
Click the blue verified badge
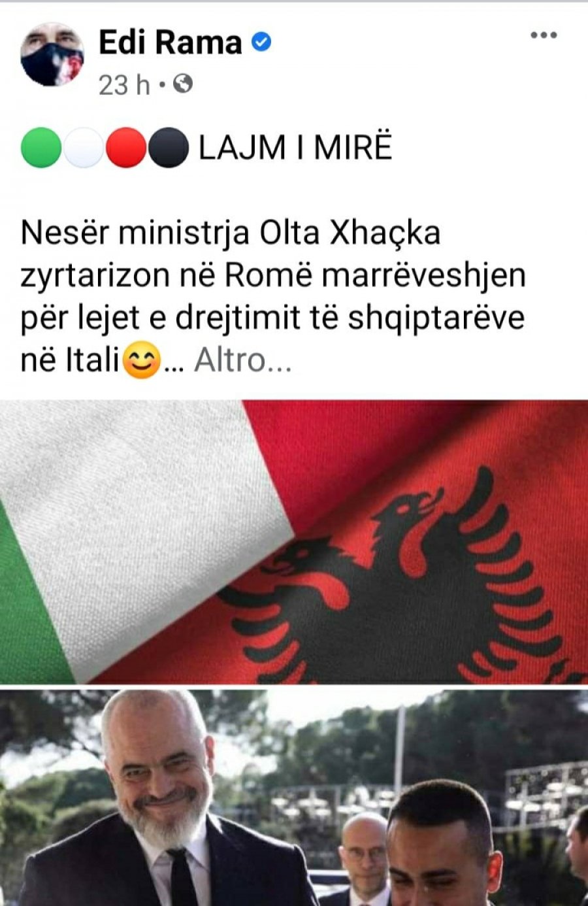click(x=262, y=42)
